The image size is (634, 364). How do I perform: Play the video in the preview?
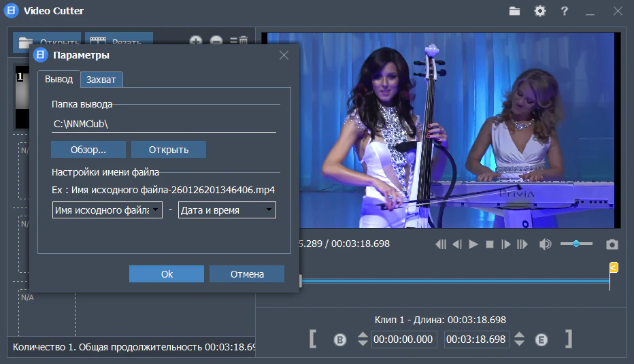(x=473, y=244)
